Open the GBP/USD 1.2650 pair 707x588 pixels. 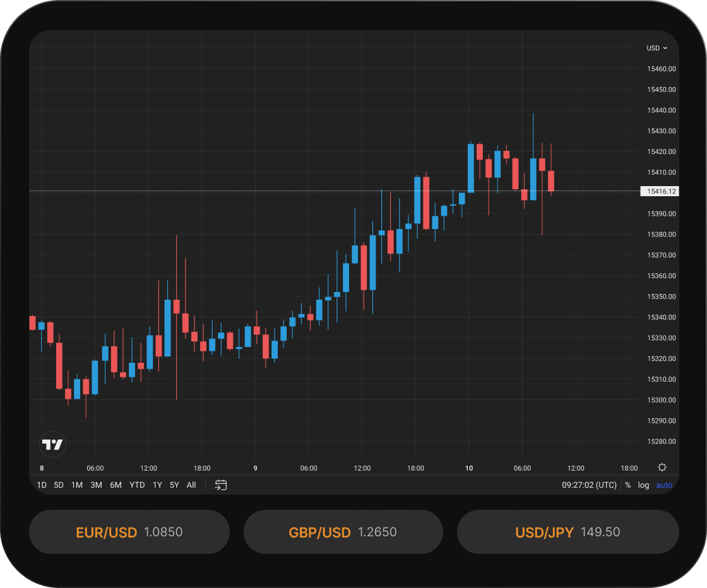343,532
